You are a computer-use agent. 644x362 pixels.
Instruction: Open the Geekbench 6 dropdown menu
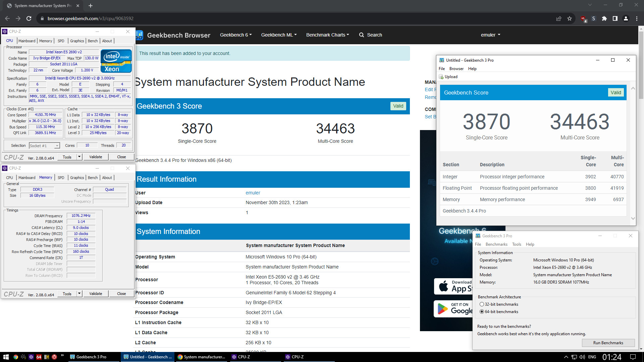pyautogui.click(x=236, y=35)
